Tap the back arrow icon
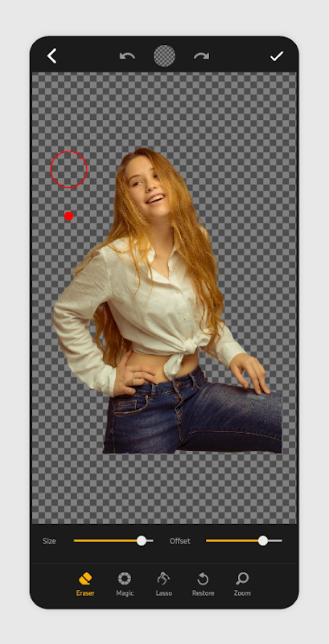The width and height of the screenshot is (329, 644). (x=51, y=56)
